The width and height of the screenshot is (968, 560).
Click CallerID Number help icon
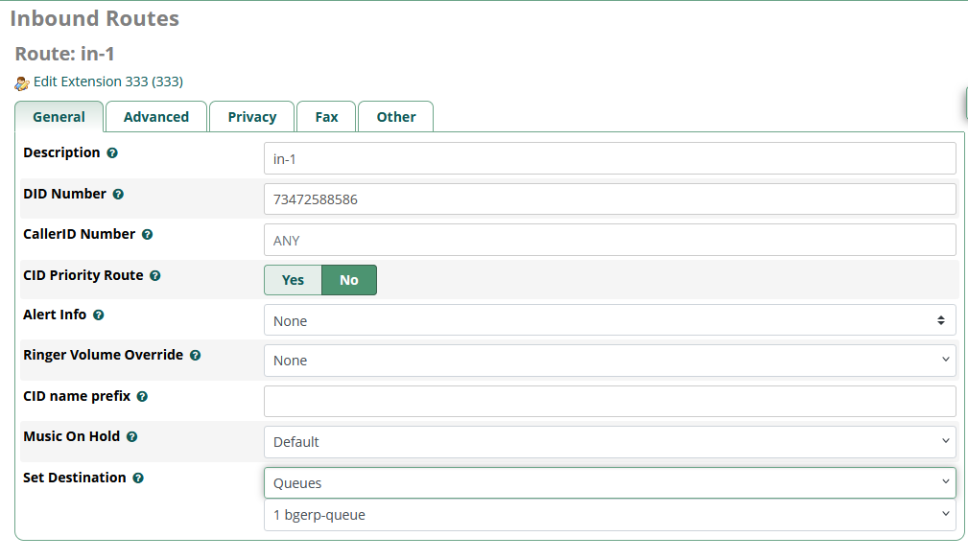pos(147,235)
